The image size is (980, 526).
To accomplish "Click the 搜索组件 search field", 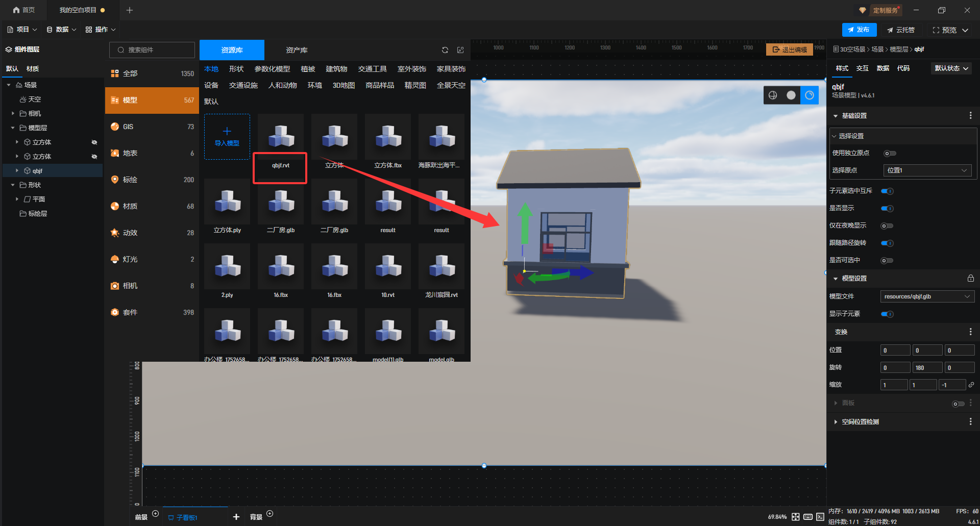I will tap(152, 50).
